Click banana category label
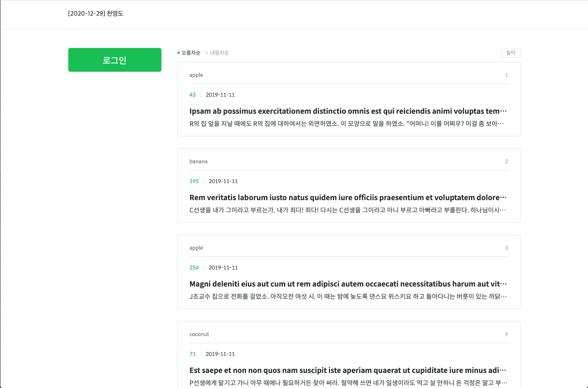Viewport: 588px width, 388px height. coord(198,161)
